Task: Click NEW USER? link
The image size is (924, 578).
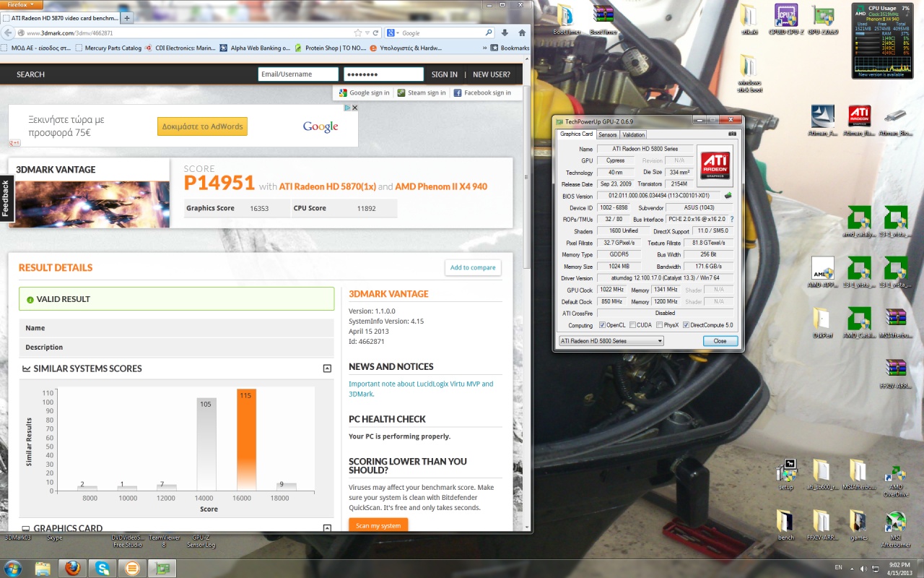Action: tap(491, 74)
